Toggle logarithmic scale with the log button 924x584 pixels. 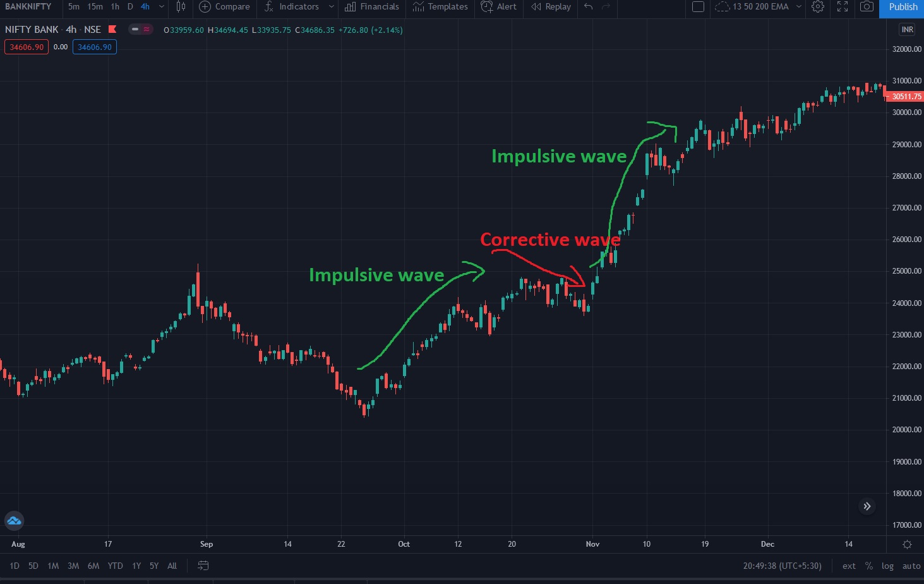(887, 566)
